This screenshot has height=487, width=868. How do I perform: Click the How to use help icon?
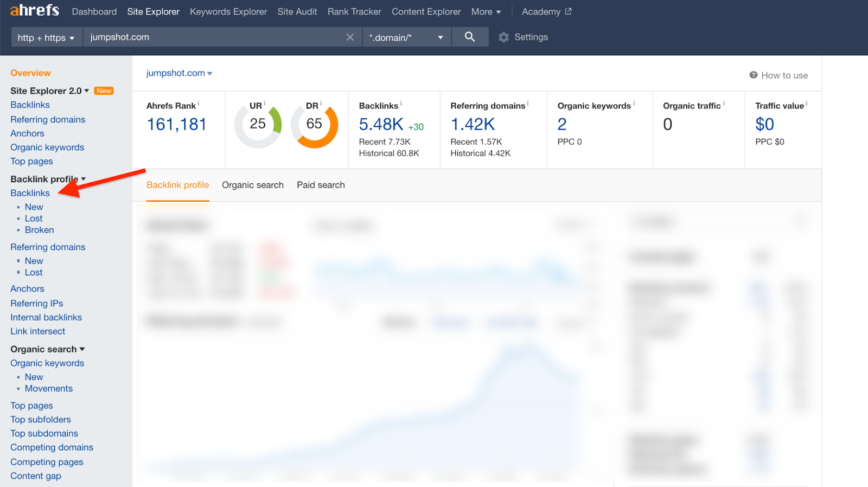click(x=754, y=75)
